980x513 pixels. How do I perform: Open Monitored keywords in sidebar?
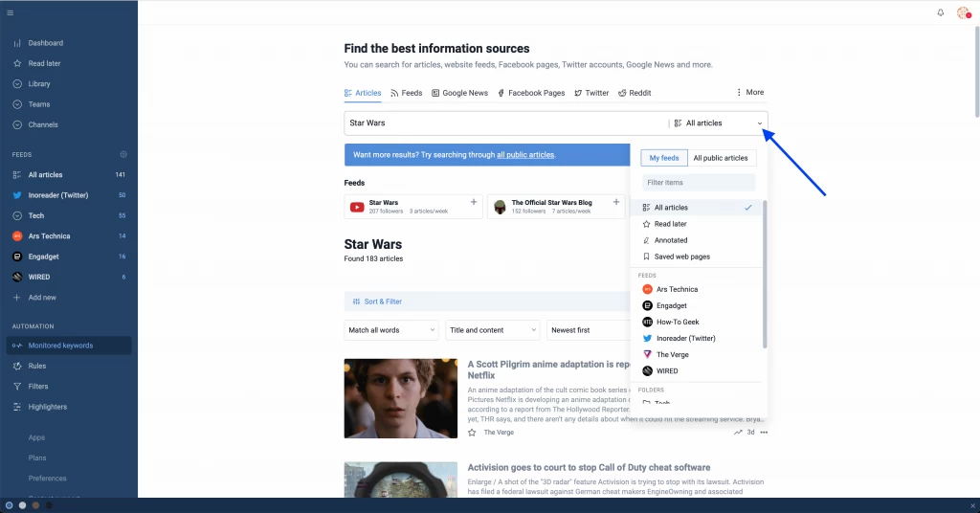point(69,346)
